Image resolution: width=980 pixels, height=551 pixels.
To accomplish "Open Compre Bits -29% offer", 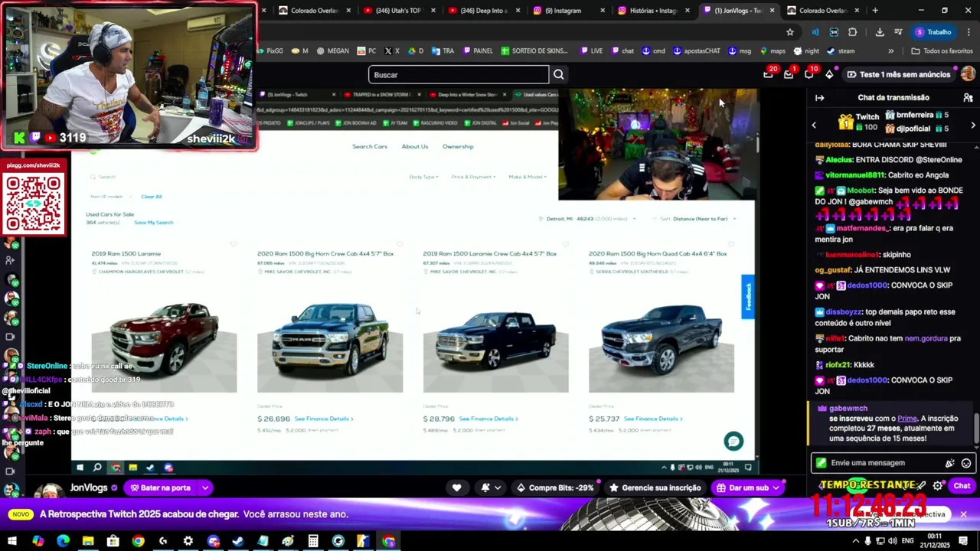I will (x=556, y=487).
